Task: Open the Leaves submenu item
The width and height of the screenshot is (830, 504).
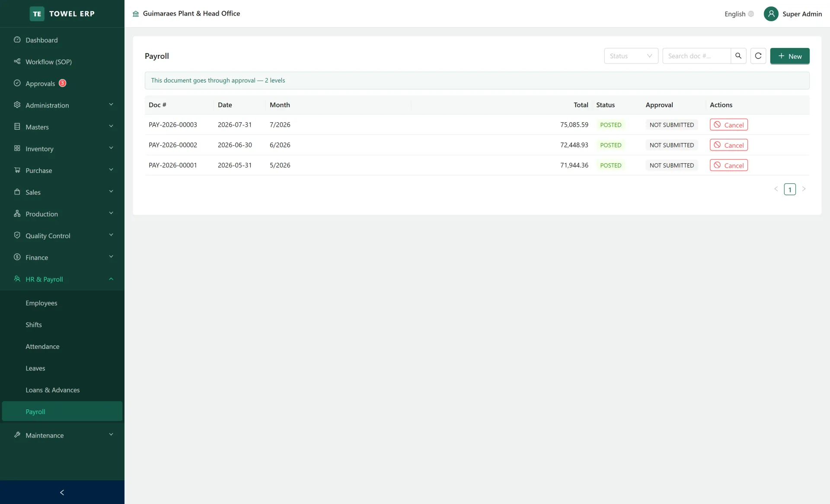Action: coord(62,368)
